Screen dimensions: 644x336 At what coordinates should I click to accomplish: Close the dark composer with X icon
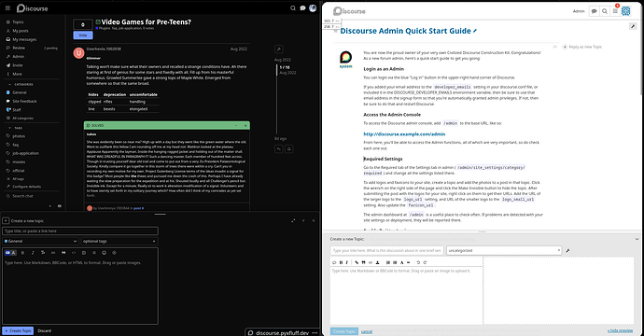(314, 220)
